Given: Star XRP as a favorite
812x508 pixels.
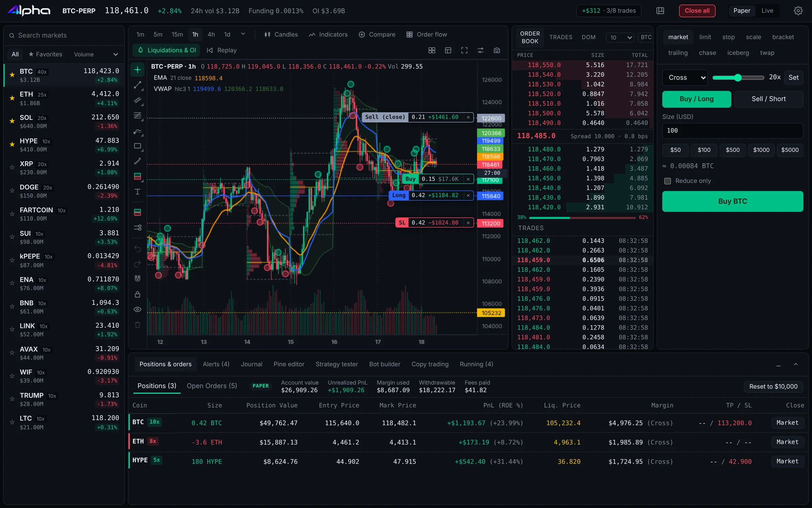Looking at the screenshot, I should 12,167.
